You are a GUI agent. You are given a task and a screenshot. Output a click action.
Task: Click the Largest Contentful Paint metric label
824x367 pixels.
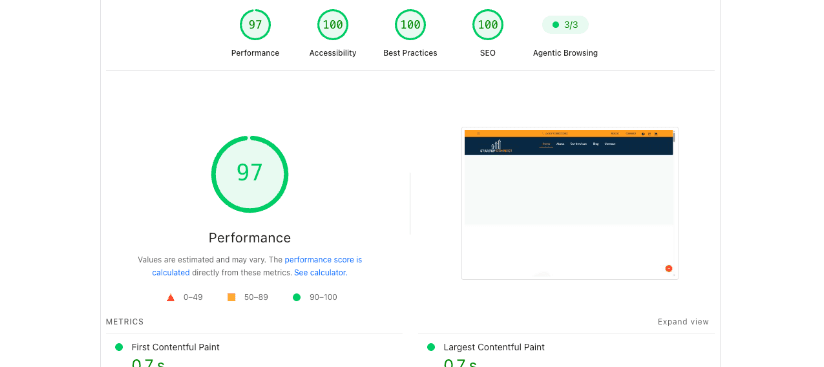(x=494, y=347)
